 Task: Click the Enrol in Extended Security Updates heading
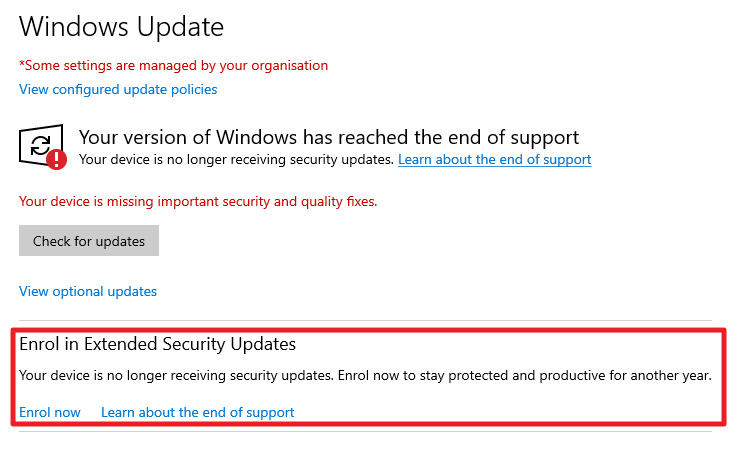click(158, 344)
